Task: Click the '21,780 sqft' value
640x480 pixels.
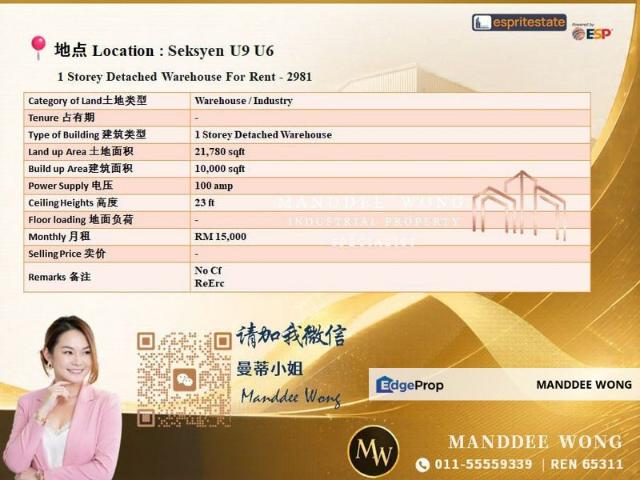Action: point(220,152)
